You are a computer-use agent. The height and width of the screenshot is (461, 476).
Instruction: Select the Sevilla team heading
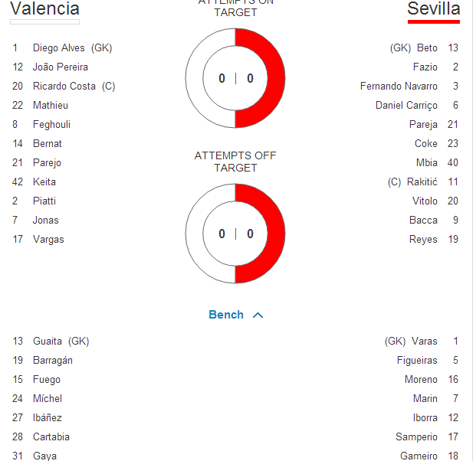click(x=433, y=9)
